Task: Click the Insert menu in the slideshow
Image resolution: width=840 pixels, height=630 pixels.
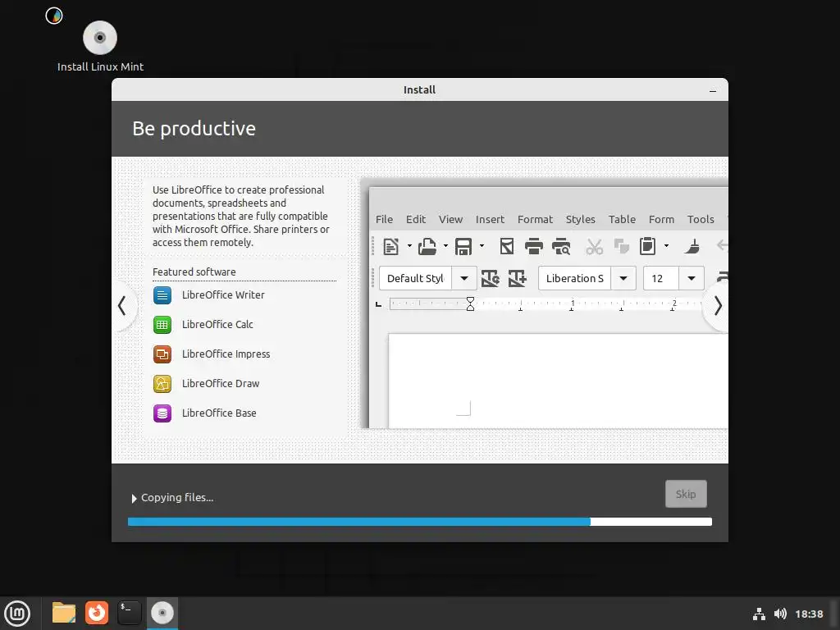Action: [x=491, y=219]
